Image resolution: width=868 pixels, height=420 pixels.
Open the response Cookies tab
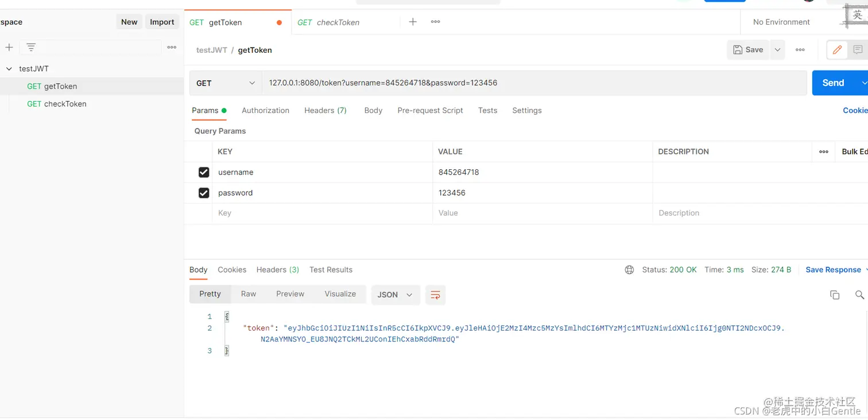pyautogui.click(x=232, y=270)
